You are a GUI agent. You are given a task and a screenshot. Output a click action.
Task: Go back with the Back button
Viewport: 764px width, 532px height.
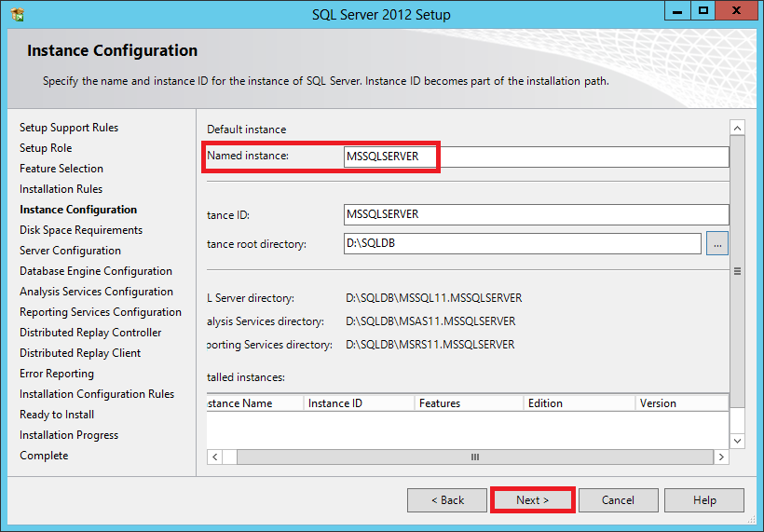click(447, 500)
